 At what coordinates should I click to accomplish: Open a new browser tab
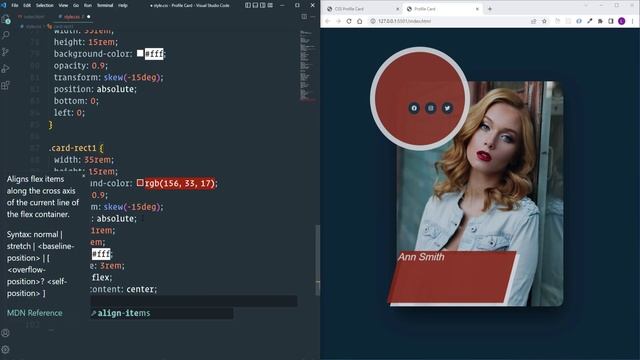coord(490,9)
